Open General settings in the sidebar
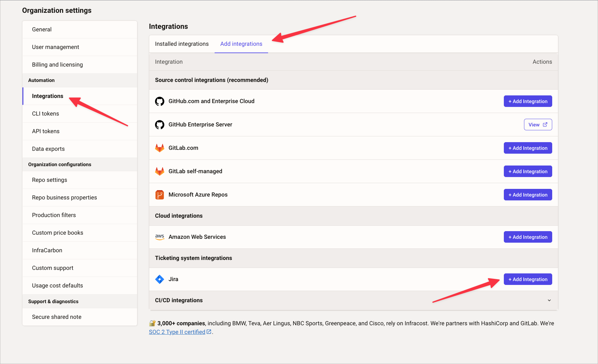 click(x=80, y=29)
